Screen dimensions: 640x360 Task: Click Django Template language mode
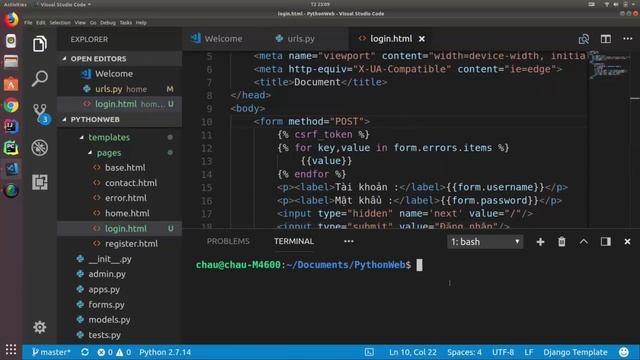[x=575, y=352]
